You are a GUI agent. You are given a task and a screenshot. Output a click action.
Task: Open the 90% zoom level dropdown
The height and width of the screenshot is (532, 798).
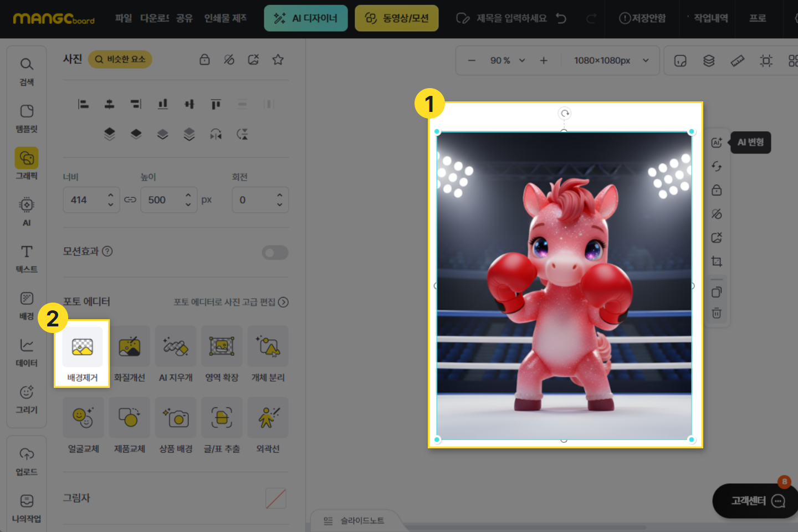click(507, 60)
